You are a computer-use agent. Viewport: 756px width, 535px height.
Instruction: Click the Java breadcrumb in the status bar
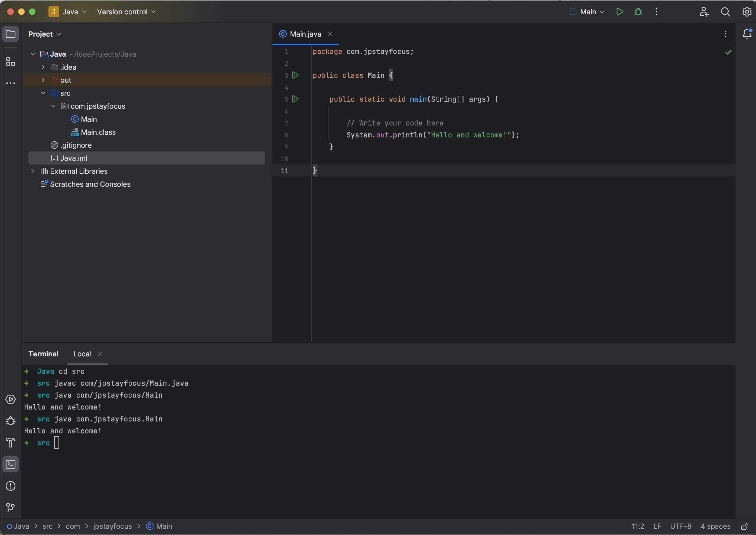pos(18,526)
